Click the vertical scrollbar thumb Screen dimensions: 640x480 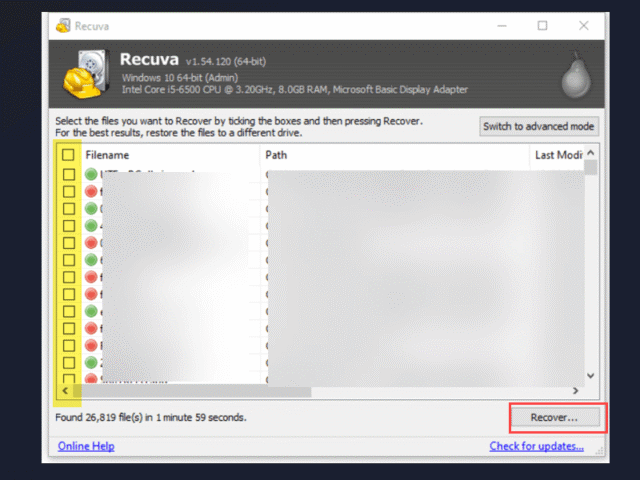pyautogui.click(x=591, y=168)
